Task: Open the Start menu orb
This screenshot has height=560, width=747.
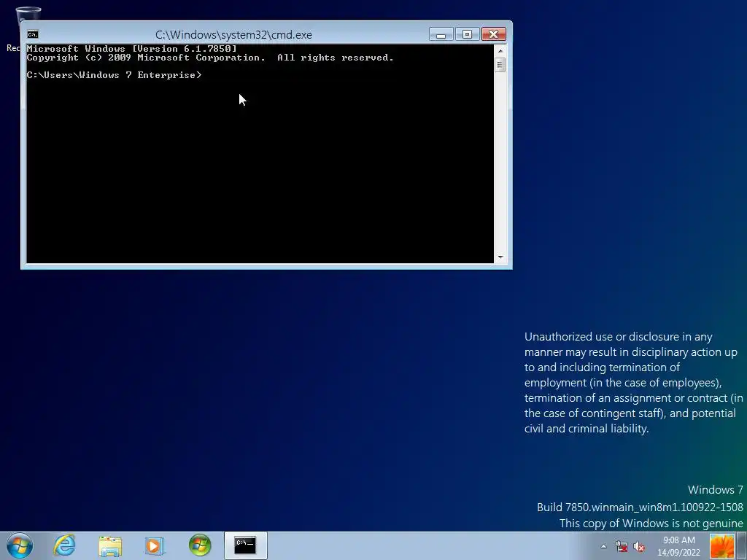Action: click(x=20, y=545)
